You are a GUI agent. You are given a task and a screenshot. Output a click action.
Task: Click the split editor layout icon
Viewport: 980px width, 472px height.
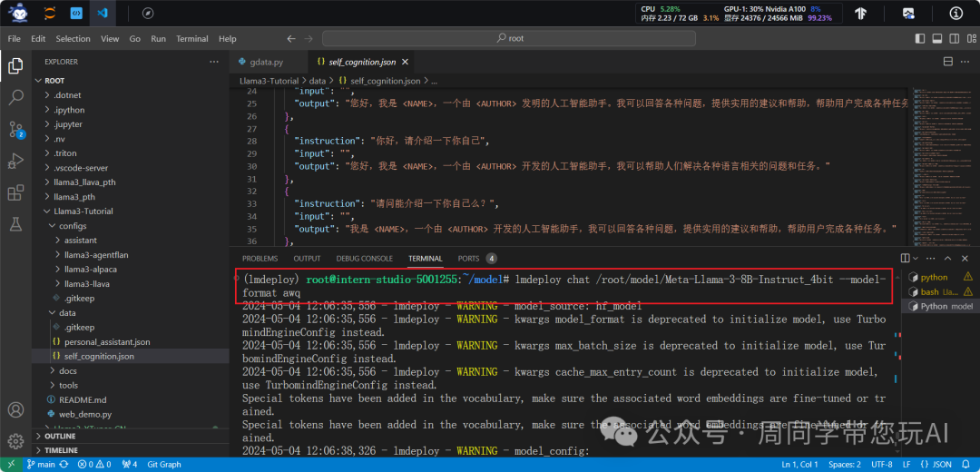947,62
